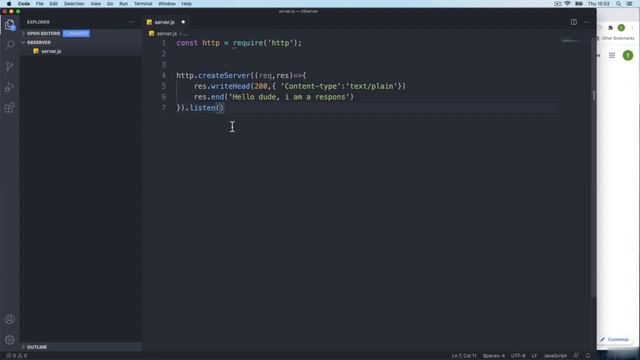Change language mode JavaScript

(x=555, y=356)
